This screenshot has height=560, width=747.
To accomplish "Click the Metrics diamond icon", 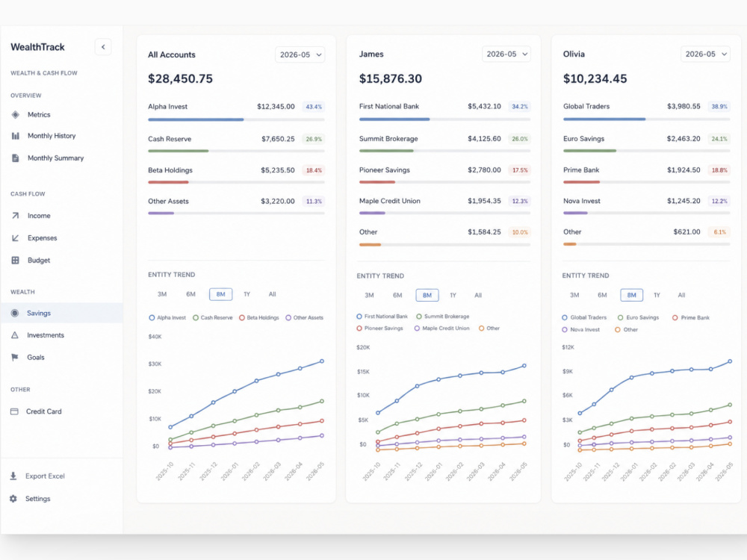I will (15, 115).
